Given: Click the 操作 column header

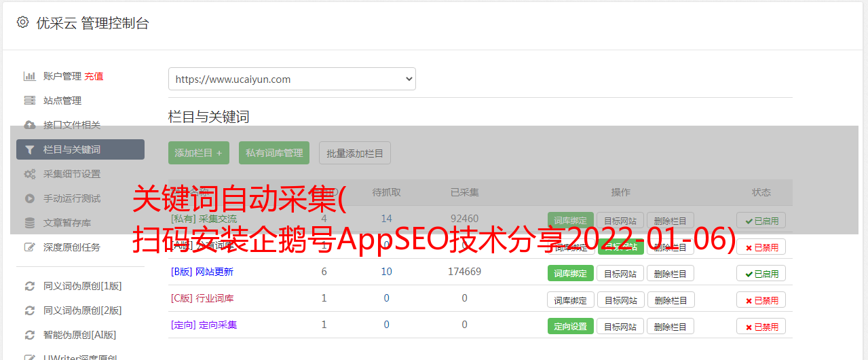Looking at the screenshot, I should [620, 192].
